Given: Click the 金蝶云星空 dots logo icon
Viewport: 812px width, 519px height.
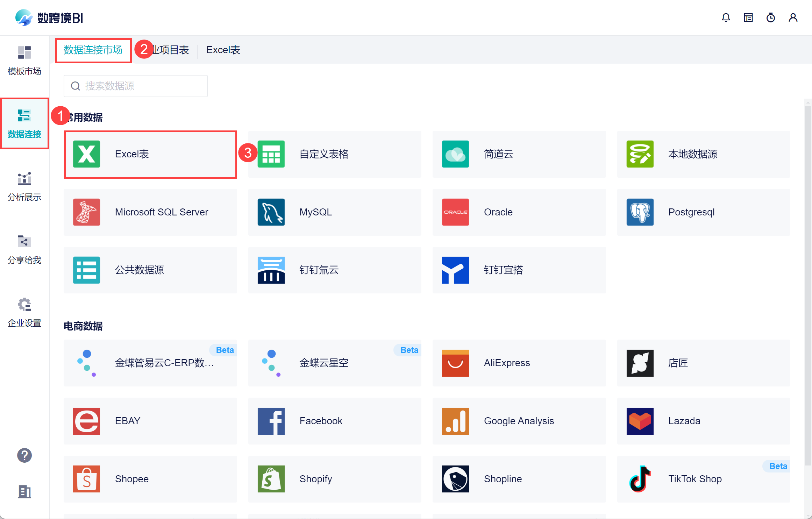Looking at the screenshot, I should pyautogui.click(x=271, y=363).
